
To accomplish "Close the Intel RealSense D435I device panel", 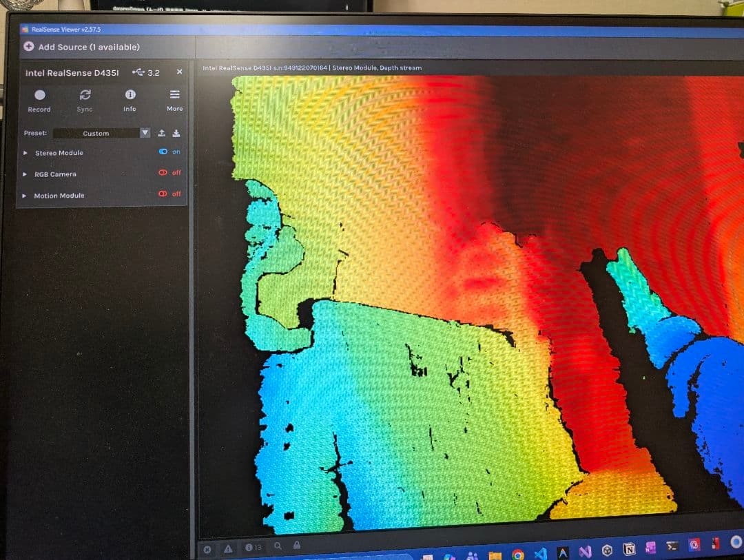I will tap(179, 72).
